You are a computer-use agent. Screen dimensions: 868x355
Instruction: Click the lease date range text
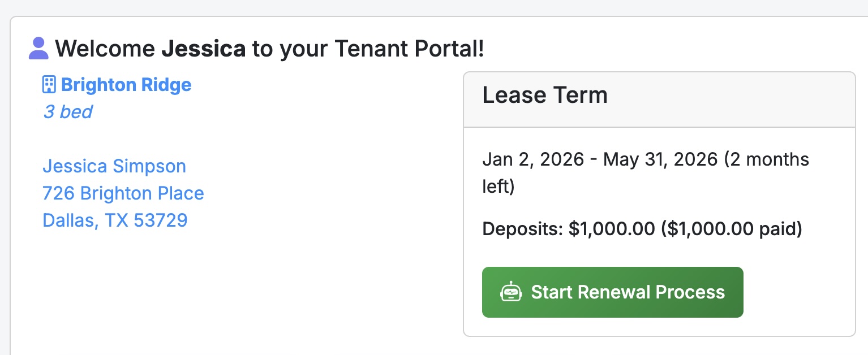pyautogui.click(x=600, y=159)
